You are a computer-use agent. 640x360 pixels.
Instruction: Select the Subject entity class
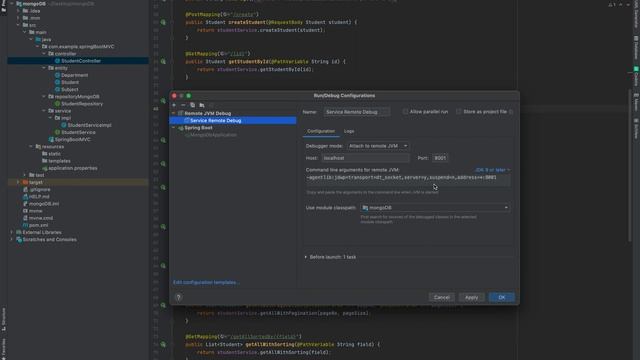69,89
